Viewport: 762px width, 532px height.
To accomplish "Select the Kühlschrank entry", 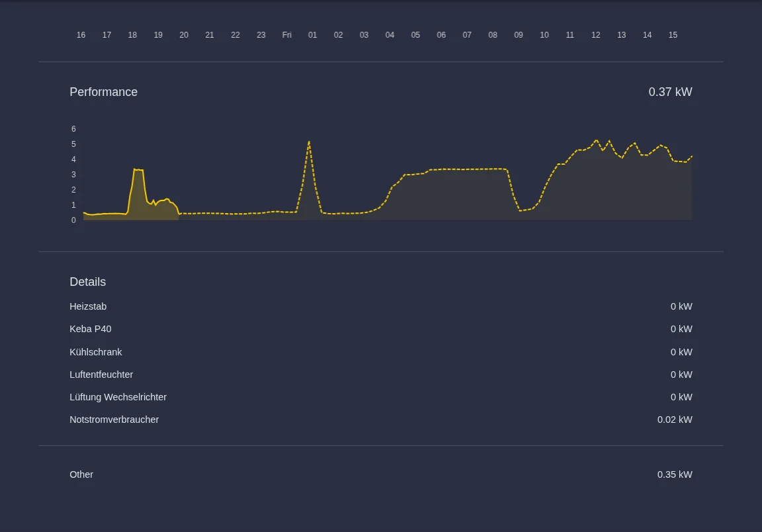I will [x=96, y=352].
